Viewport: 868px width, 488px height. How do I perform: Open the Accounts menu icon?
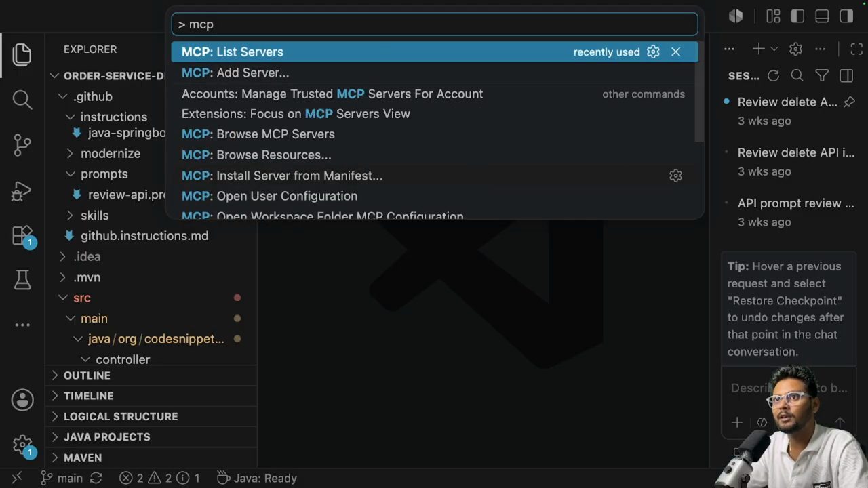click(22, 400)
